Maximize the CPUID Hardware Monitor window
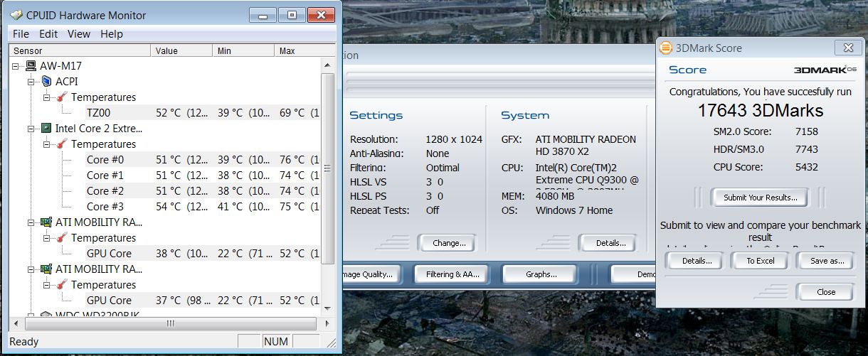 point(292,15)
